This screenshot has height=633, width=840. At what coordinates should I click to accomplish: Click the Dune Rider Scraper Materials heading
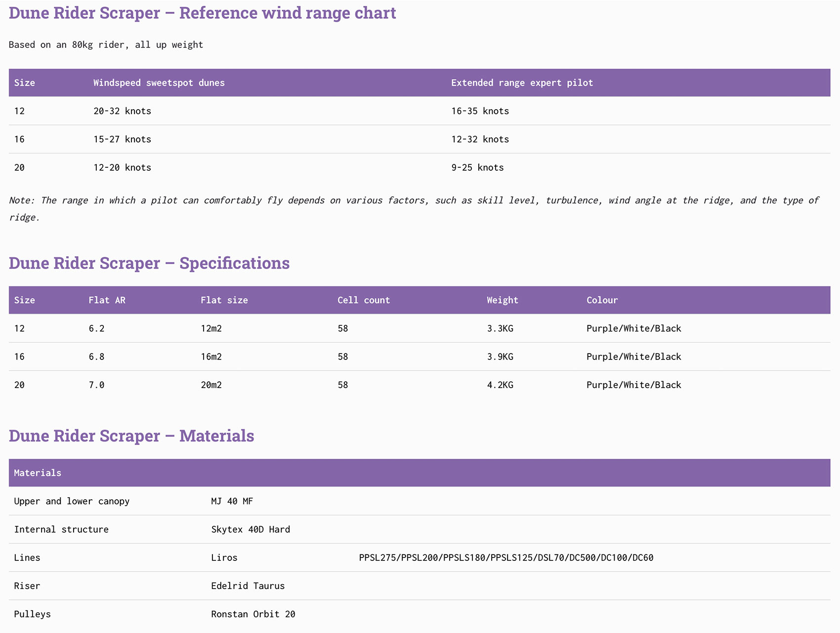131,436
